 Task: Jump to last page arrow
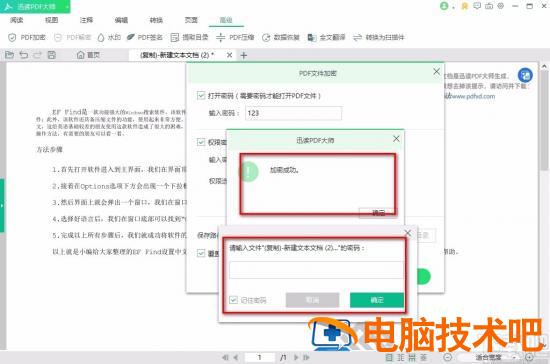306,357
